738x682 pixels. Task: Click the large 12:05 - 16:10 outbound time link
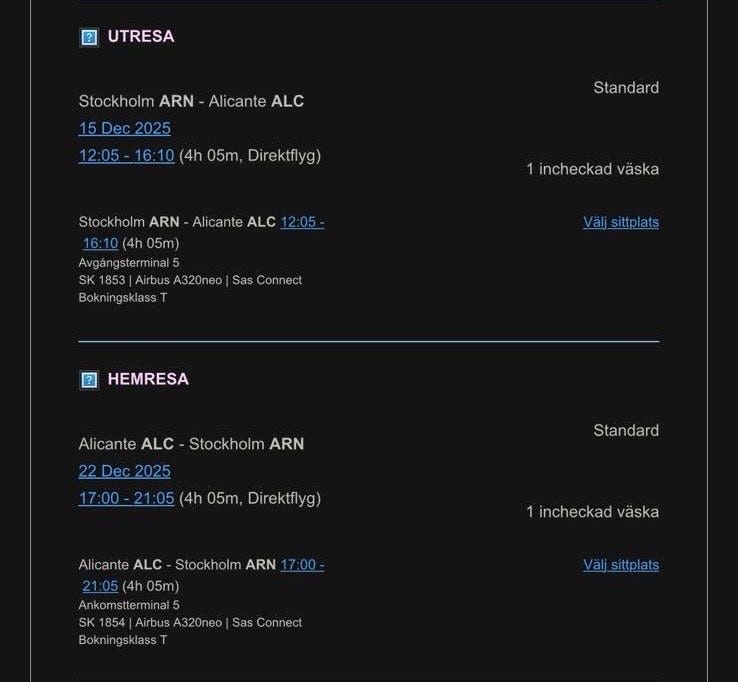point(127,155)
